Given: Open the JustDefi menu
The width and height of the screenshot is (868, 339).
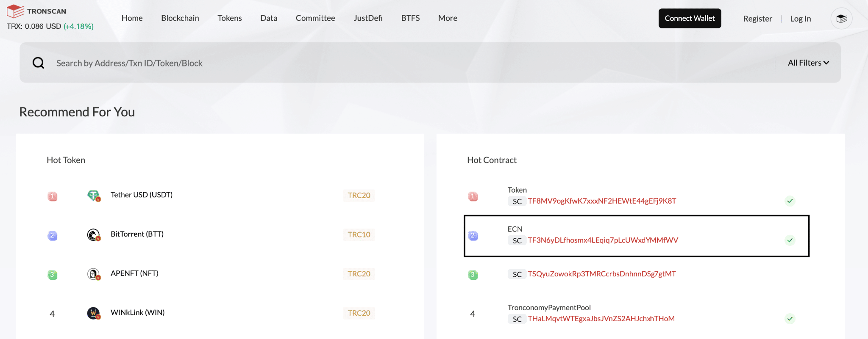Looking at the screenshot, I should pyautogui.click(x=368, y=18).
